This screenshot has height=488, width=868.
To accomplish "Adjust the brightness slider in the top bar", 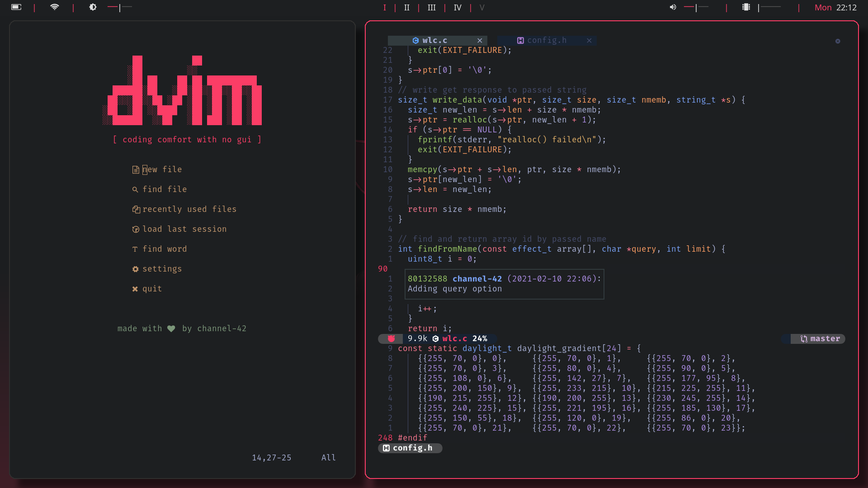I will 120,7.
